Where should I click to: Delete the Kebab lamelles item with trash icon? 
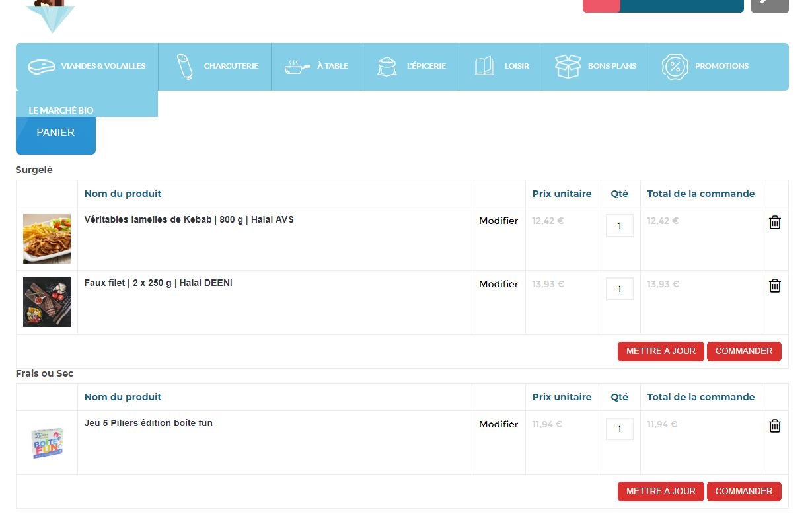coord(775,223)
